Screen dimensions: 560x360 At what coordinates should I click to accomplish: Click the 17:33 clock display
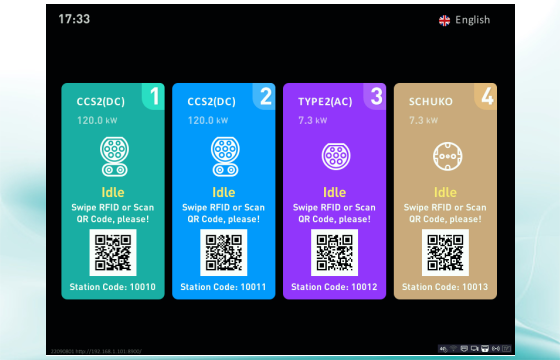[74, 19]
